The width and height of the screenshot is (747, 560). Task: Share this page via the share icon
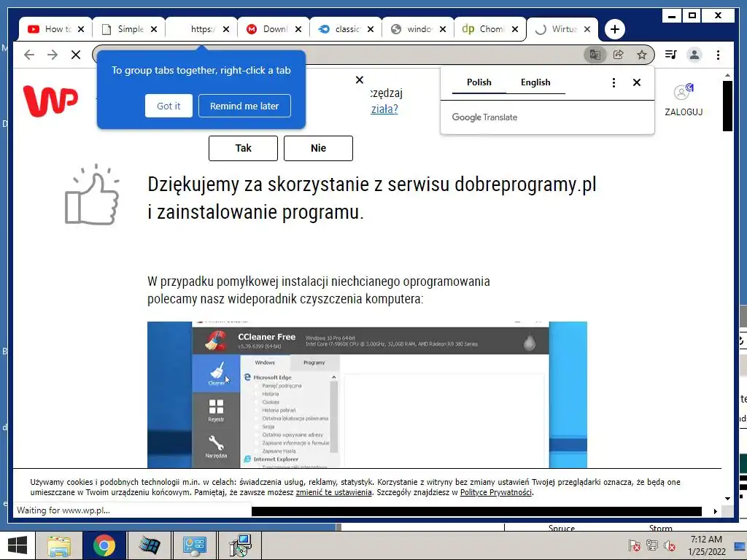619,55
